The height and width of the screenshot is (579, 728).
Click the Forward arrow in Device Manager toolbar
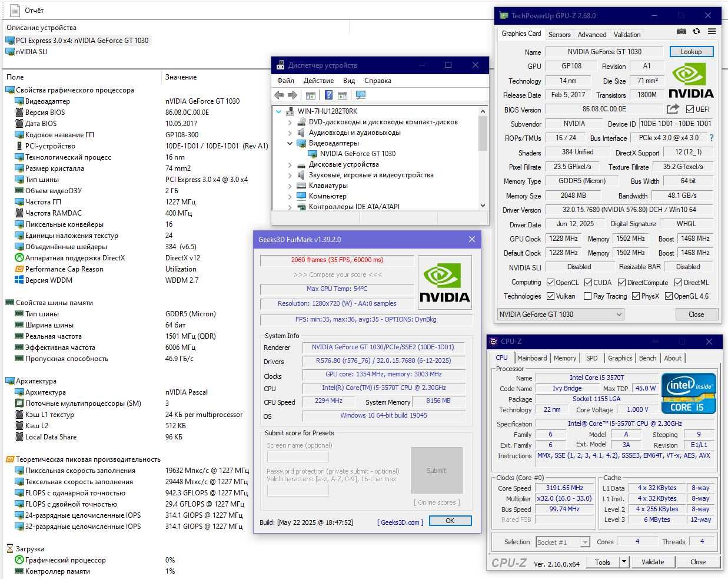tap(292, 95)
